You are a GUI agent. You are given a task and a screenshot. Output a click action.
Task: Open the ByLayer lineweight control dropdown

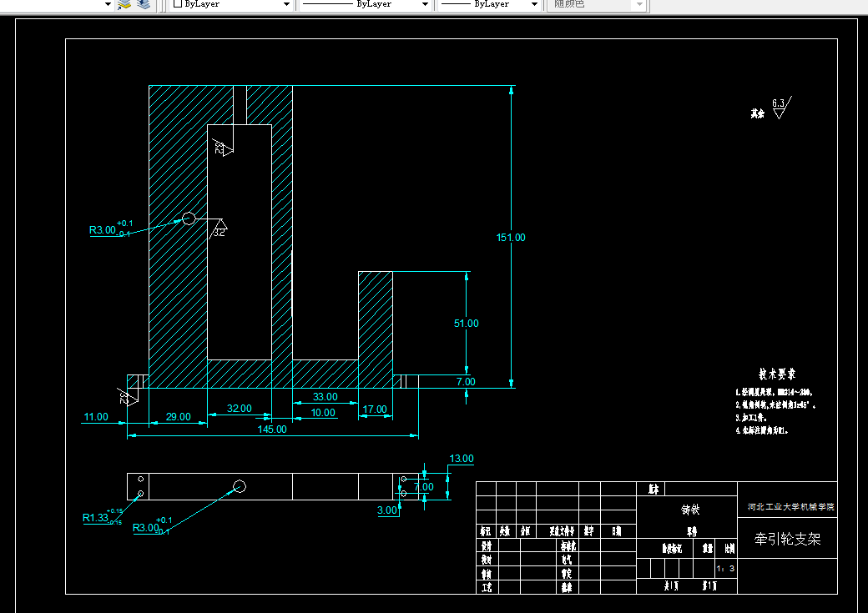click(x=534, y=4)
